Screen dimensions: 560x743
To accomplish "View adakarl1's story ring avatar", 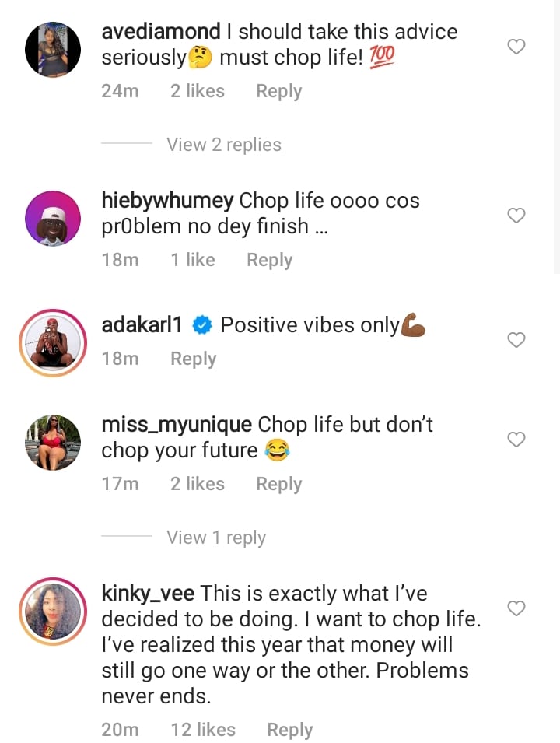I will coord(53,342).
